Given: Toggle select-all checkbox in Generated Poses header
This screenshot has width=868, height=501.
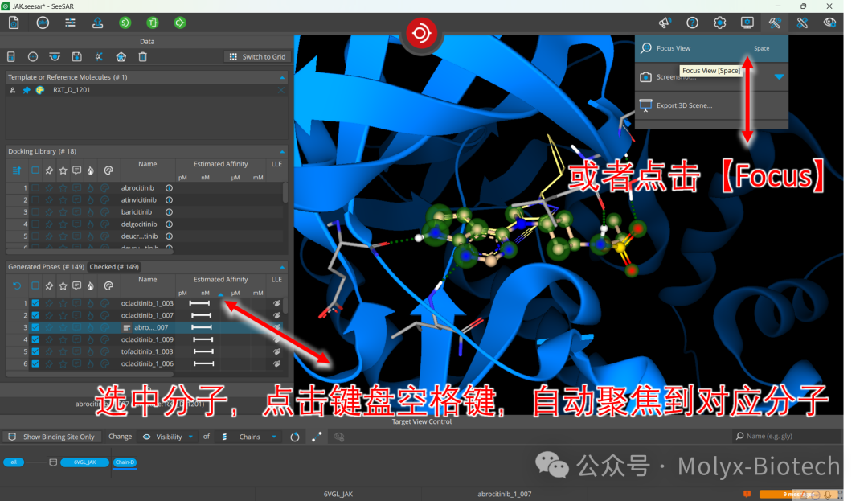Looking at the screenshot, I should 35,285.
